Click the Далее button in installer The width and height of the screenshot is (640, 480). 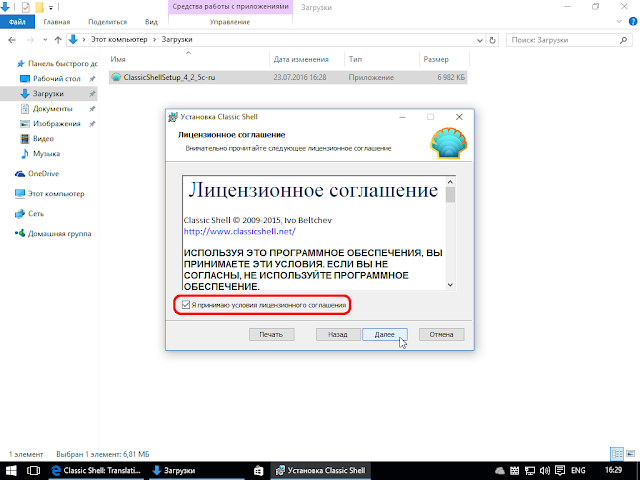coord(384,334)
